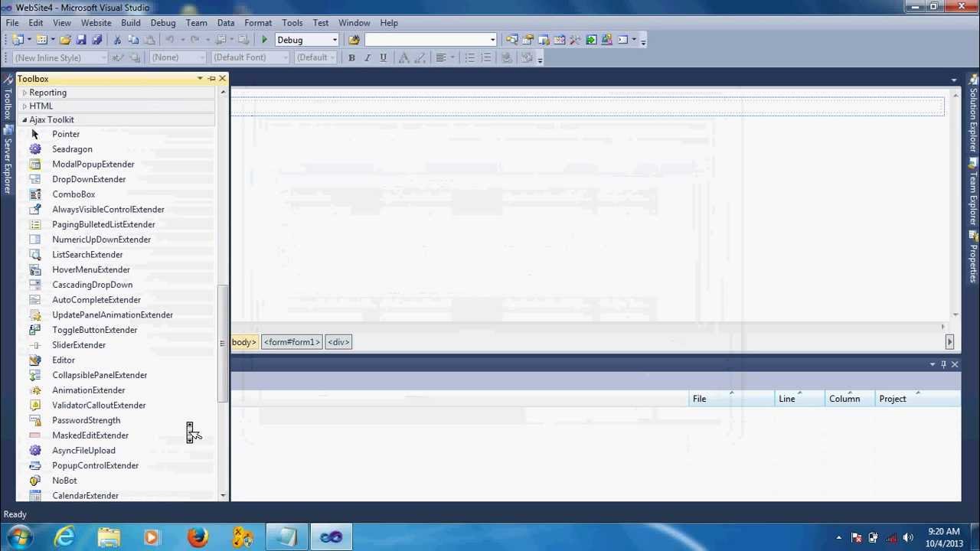This screenshot has width=980, height=551.
Task: Select the Editor control icon
Action: point(35,360)
